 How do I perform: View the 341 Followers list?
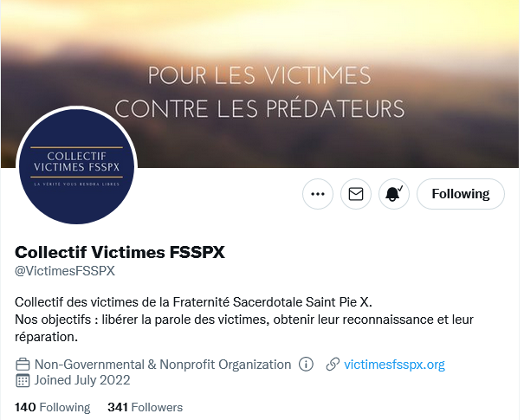tap(145, 407)
